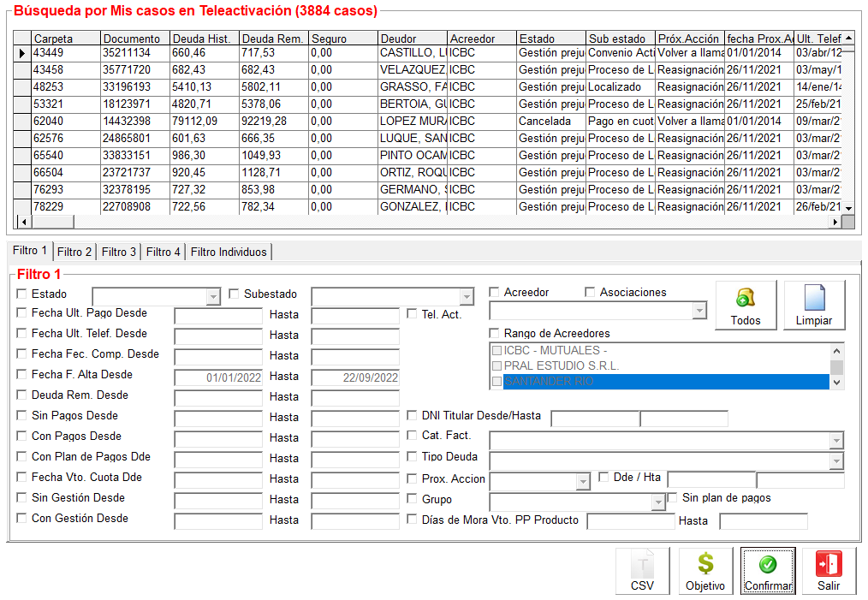Click the grid's scroll right arrow
Viewport: 868px width, 600px height.
(x=835, y=223)
